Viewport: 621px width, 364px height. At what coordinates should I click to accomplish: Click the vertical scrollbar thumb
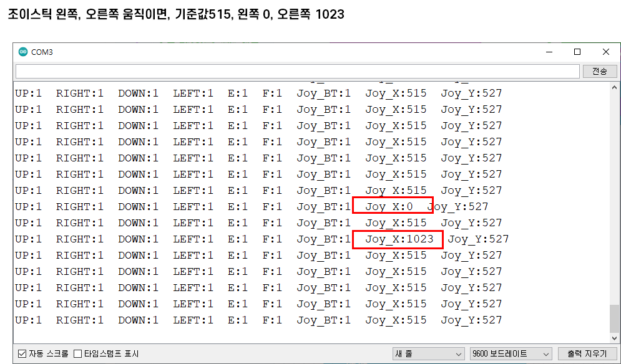pos(614,318)
